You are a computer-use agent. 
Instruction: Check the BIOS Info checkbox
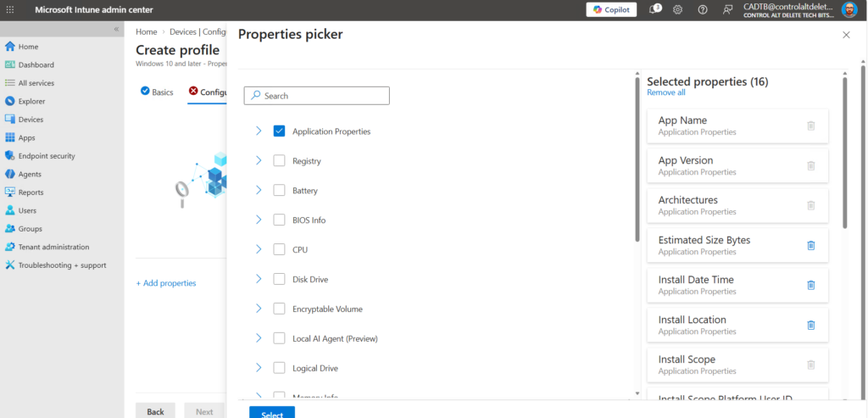(279, 220)
